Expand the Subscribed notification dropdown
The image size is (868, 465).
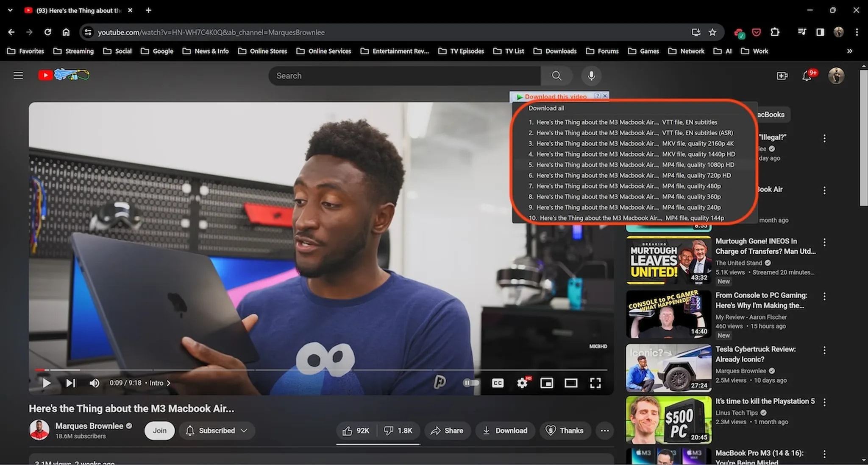(x=244, y=431)
